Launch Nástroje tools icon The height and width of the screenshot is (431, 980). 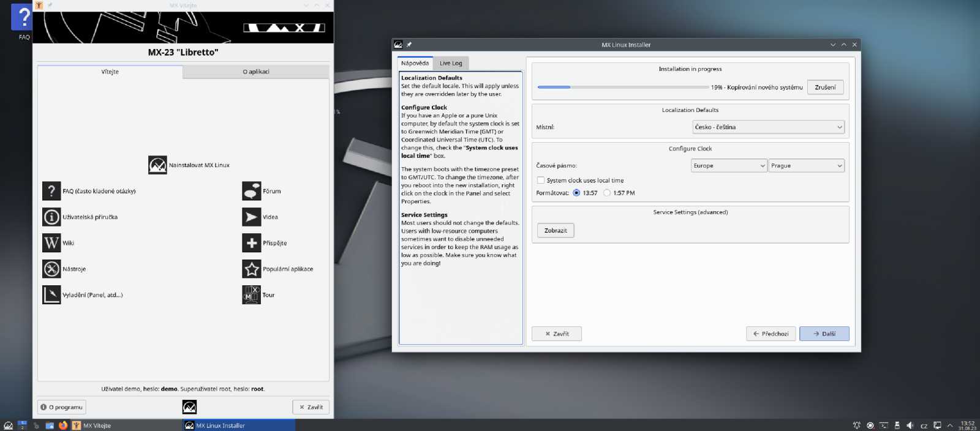51,269
